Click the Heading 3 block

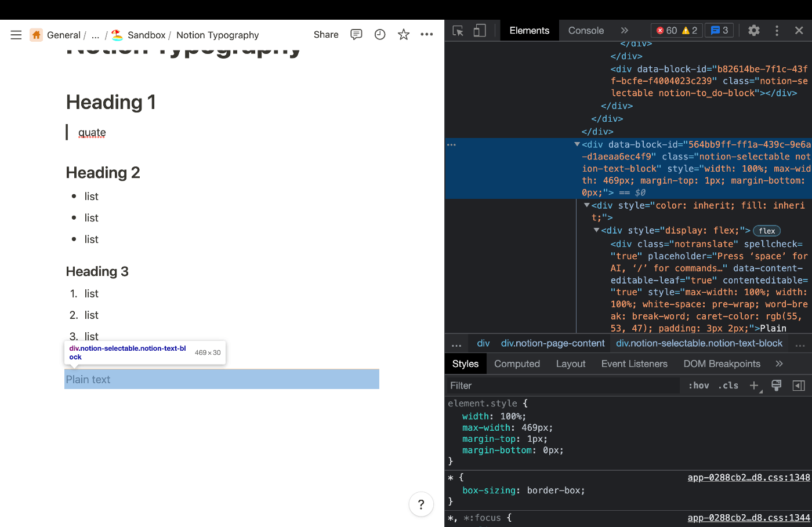coord(97,271)
